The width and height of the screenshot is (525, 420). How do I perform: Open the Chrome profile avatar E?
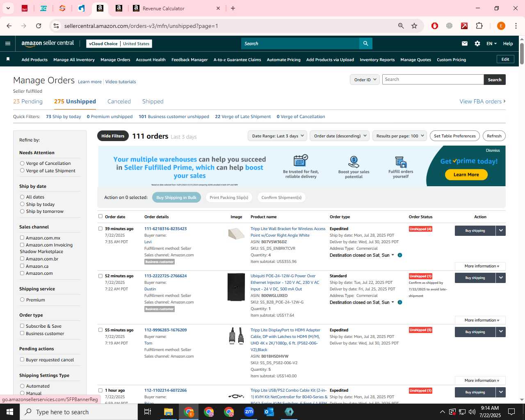[x=501, y=26]
